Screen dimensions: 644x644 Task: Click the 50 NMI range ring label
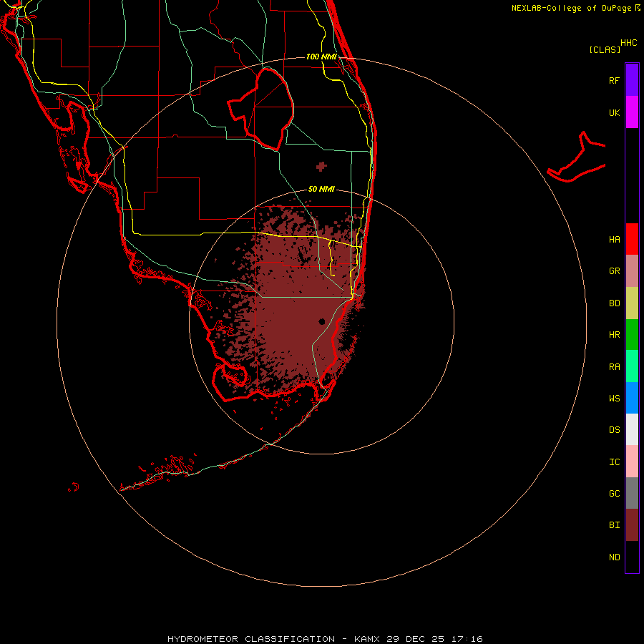321,189
